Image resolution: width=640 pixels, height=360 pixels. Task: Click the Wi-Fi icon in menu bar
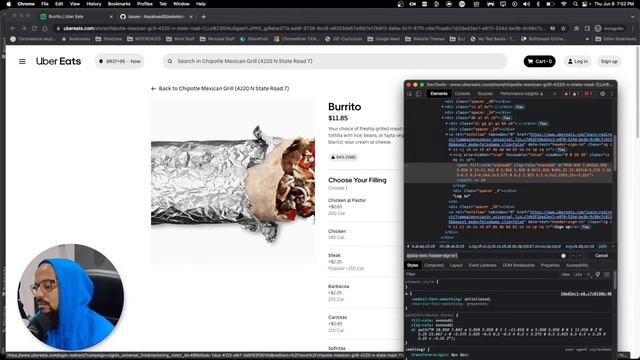[x=564, y=4]
